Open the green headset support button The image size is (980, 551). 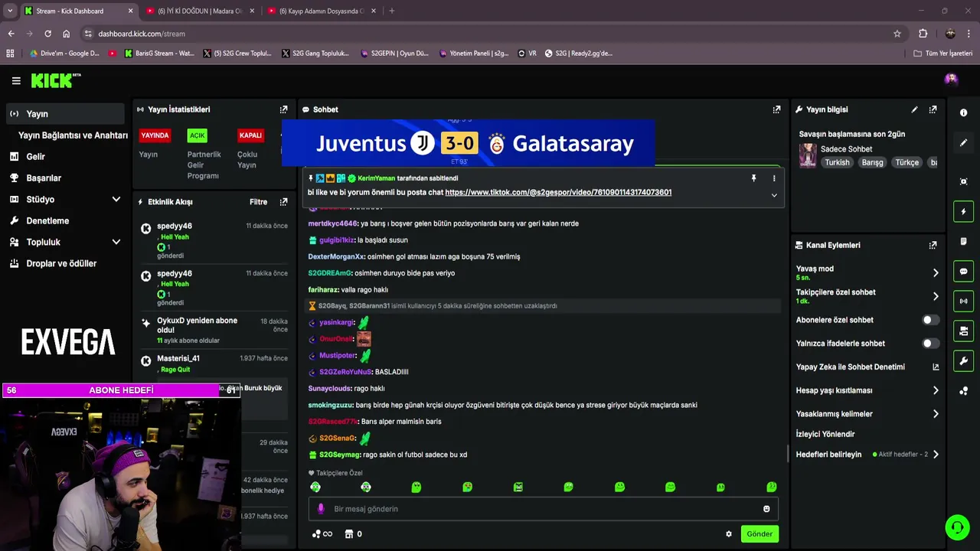(x=956, y=527)
